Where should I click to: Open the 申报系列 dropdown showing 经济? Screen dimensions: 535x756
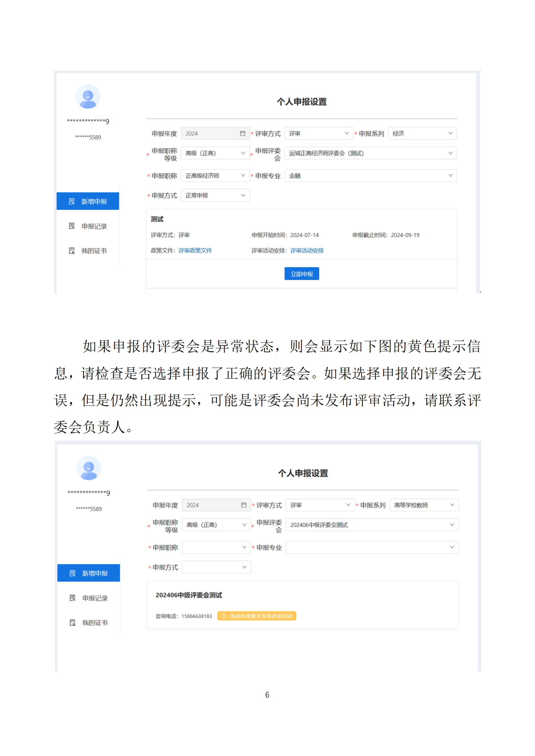(x=422, y=133)
